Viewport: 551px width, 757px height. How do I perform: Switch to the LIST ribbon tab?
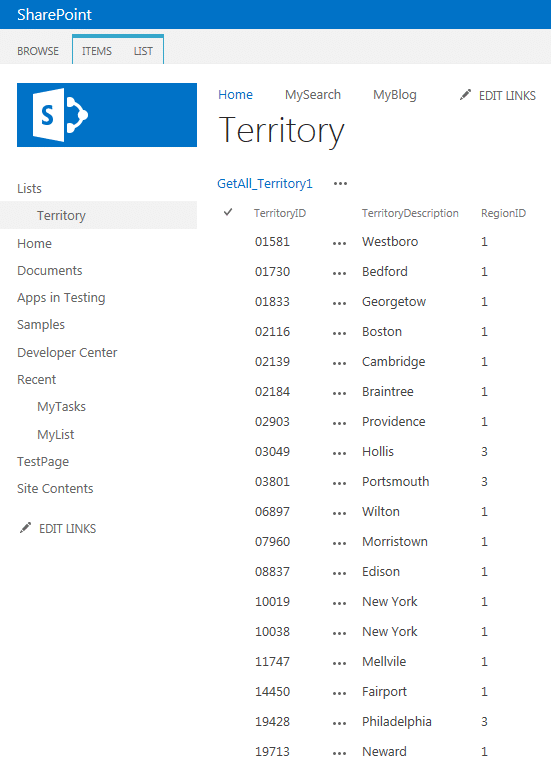click(143, 51)
